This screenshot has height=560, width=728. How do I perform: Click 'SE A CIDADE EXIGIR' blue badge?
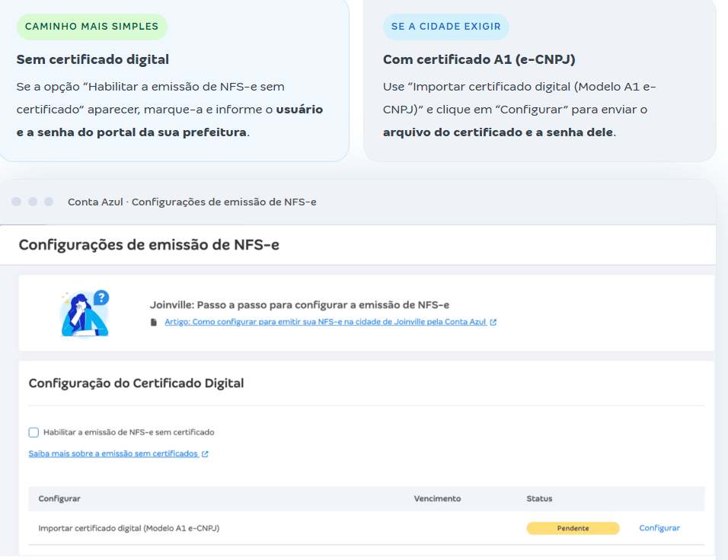click(x=445, y=27)
